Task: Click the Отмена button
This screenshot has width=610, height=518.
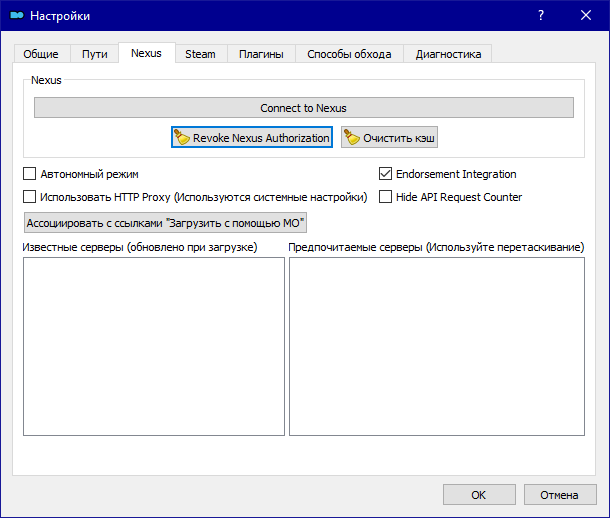Action: click(x=560, y=495)
